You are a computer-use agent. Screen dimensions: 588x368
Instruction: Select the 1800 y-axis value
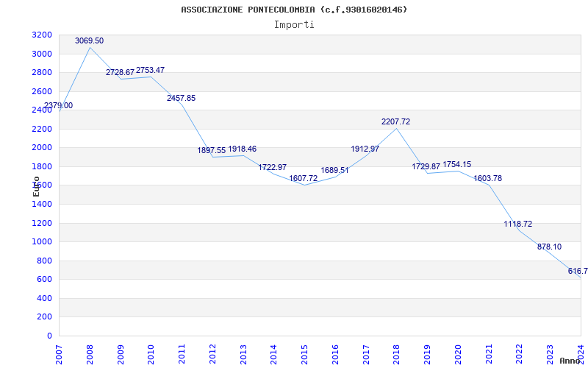(42, 166)
